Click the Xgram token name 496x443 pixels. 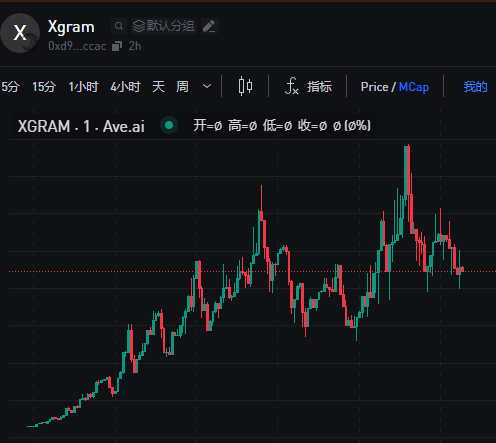click(x=71, y=27)
